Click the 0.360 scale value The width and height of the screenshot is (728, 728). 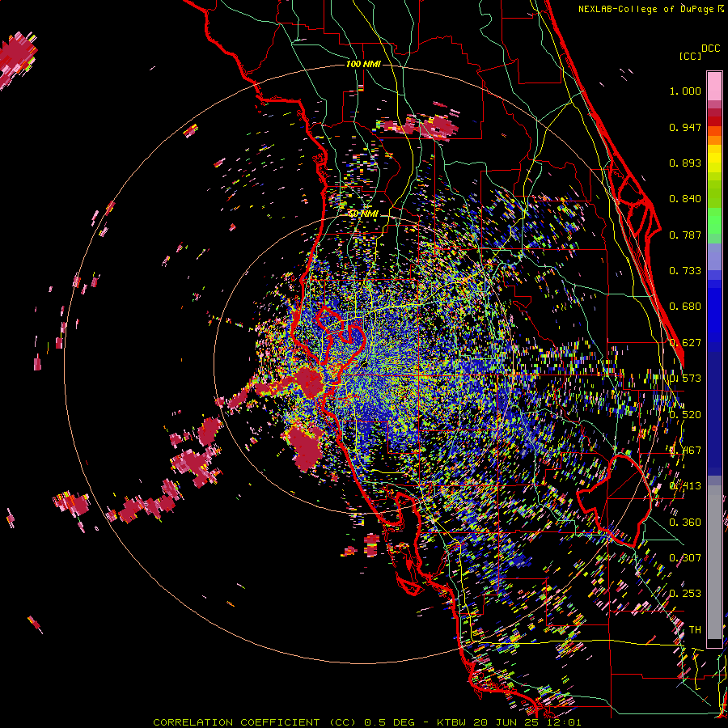pos(685,523)
